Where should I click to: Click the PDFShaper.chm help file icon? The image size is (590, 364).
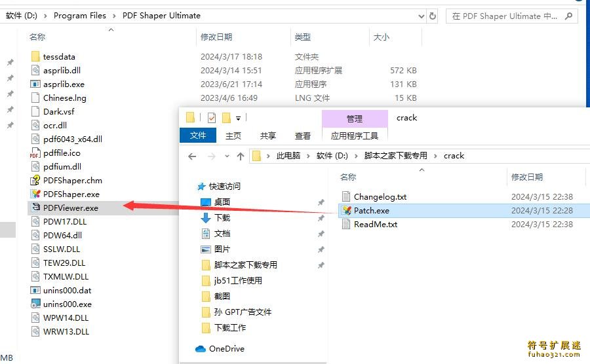point(35,180)
